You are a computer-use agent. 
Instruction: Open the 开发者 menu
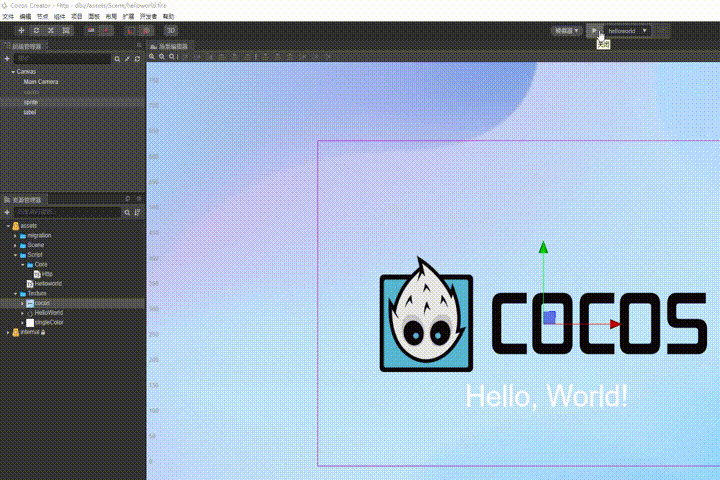148,17
